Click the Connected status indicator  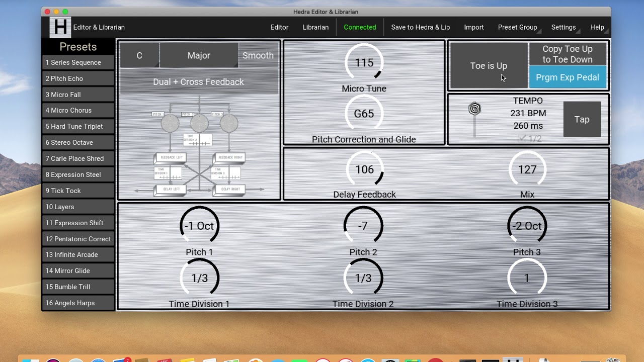click(360, 27)
